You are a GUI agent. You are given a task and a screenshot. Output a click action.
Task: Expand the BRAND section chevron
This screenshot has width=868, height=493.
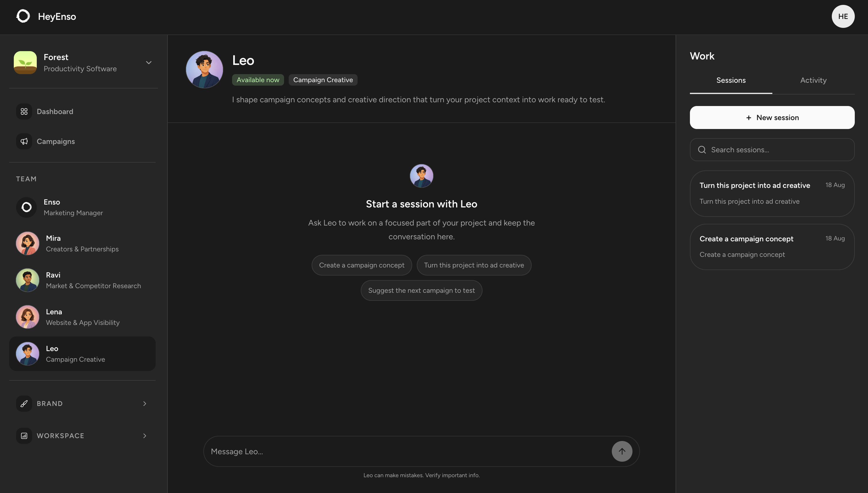click(x=144, y=404)
